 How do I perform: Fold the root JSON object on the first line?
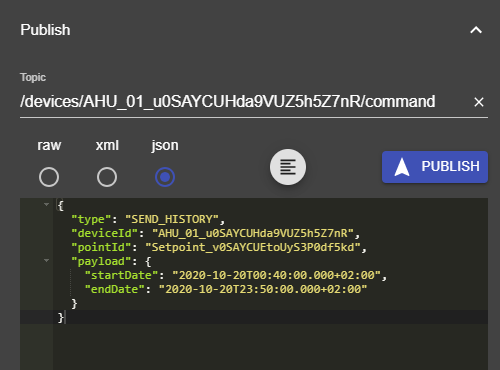click(46, 204)
